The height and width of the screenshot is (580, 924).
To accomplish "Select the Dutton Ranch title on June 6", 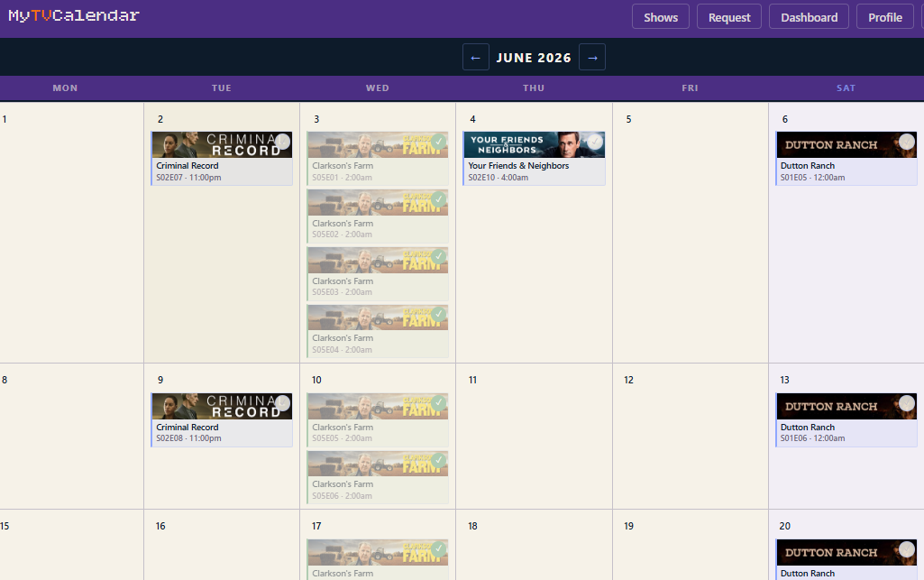I will (x=808, y=166).
